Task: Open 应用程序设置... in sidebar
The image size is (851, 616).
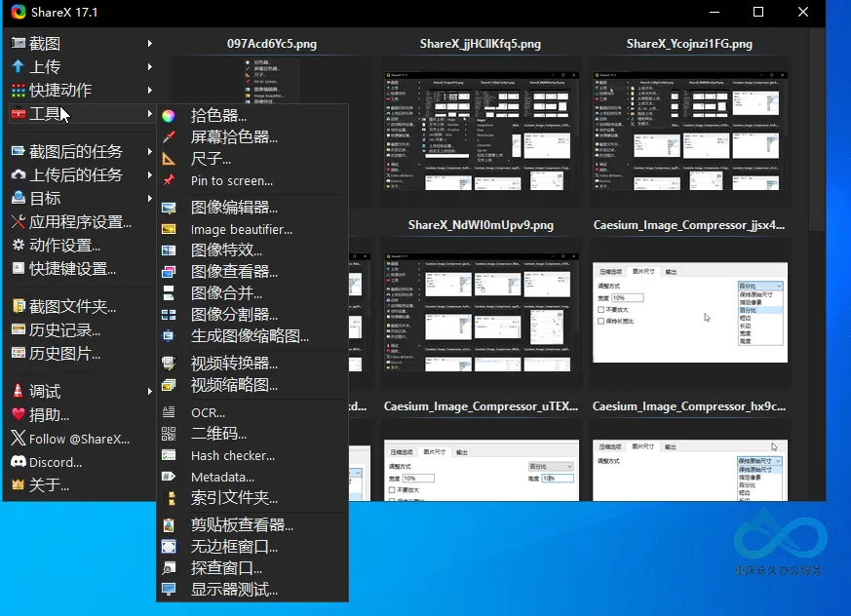Action: (x=80, y=222)
